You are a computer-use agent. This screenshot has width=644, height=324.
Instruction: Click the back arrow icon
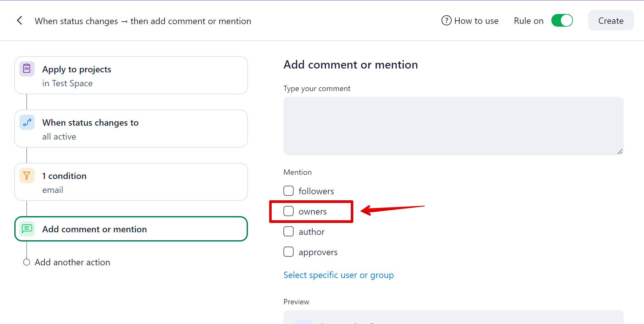coord(20,21)
